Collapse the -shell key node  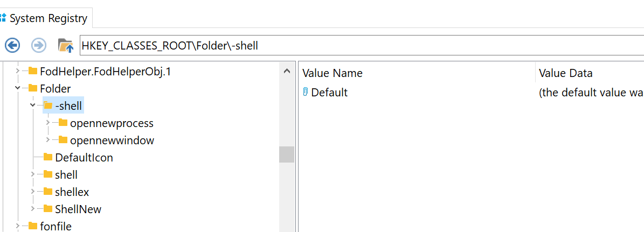pos(33,106)
